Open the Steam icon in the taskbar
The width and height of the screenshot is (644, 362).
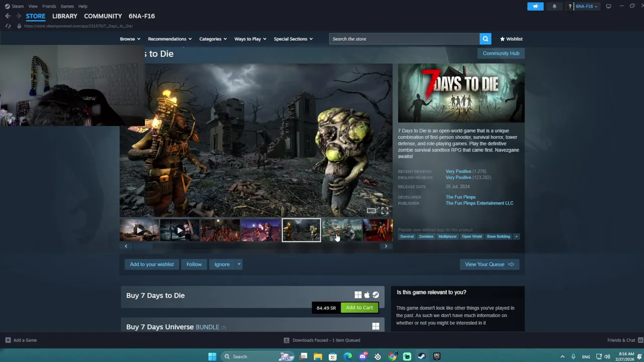tap(422, 356)
